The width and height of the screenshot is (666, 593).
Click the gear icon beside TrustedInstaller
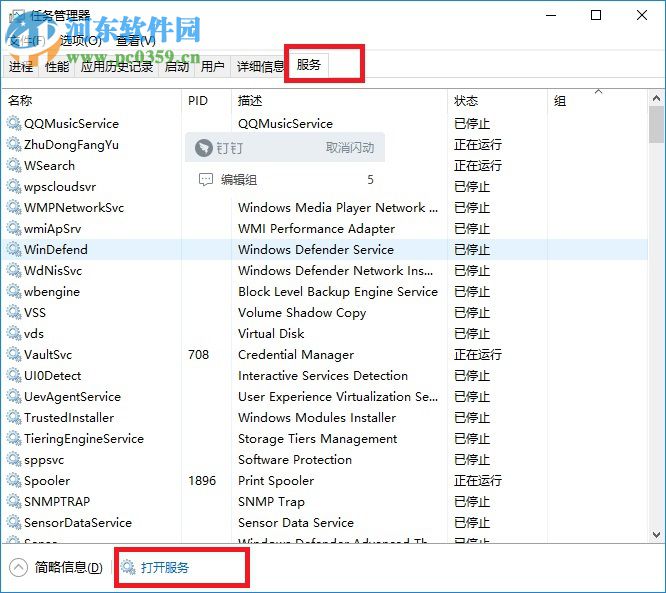click(14, 418)
